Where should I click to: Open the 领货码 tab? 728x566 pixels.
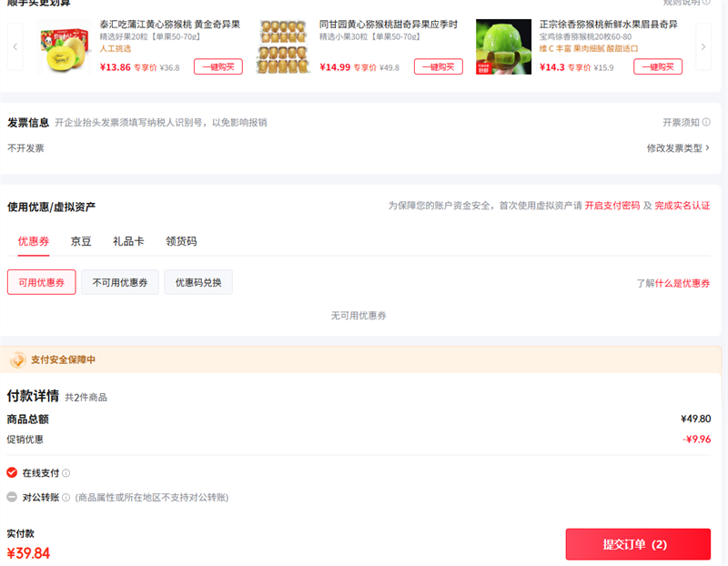click(x=181, y=242)
